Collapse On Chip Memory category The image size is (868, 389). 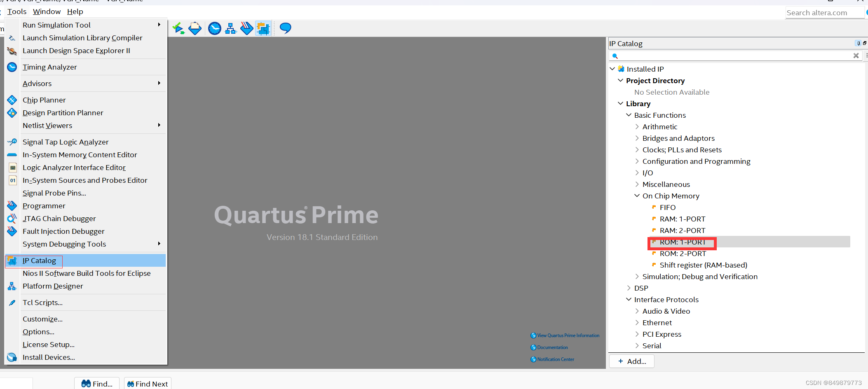(x=637, y=196)
